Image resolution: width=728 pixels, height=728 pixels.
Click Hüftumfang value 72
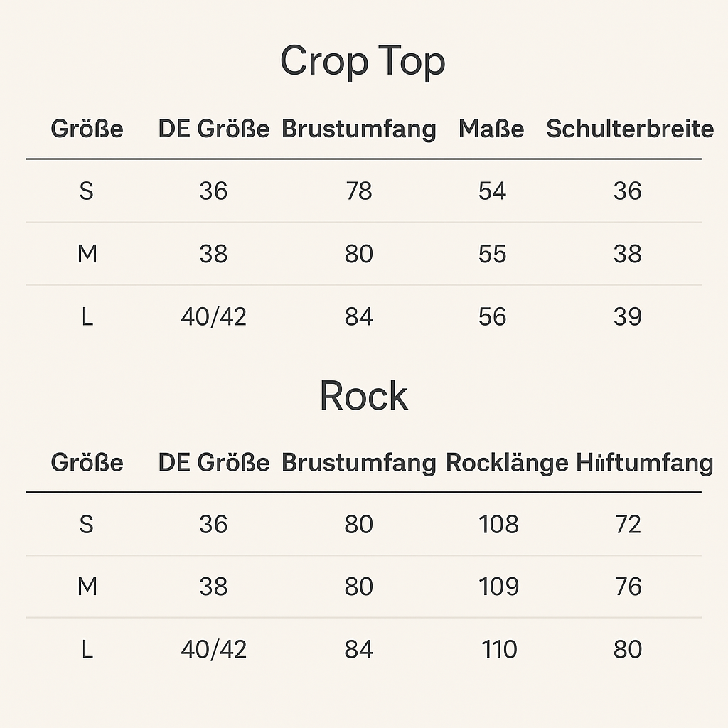coord(628,524)
